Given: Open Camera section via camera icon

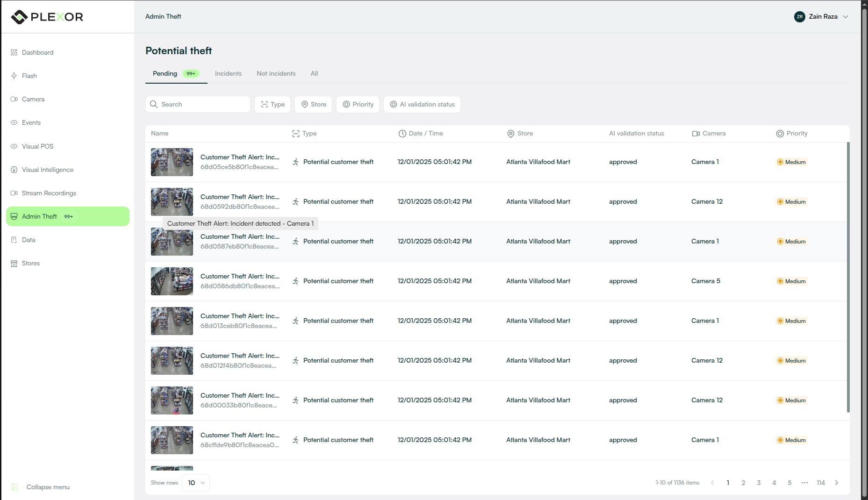Looking at the screenshot, I should point(14,99).
